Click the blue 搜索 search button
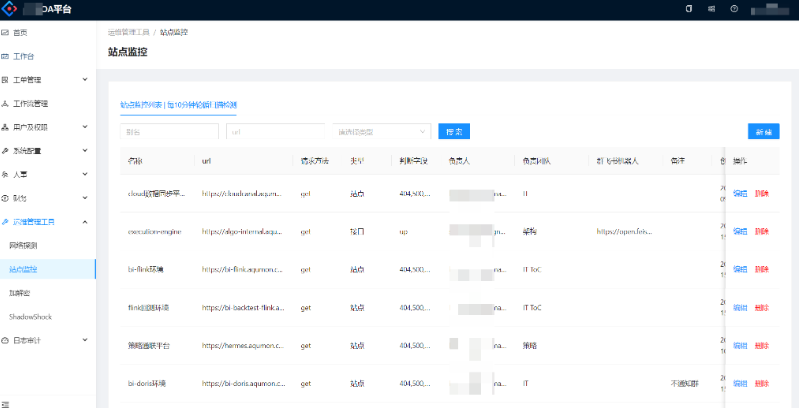The image size is (799, 408). [x=454, y=131]
